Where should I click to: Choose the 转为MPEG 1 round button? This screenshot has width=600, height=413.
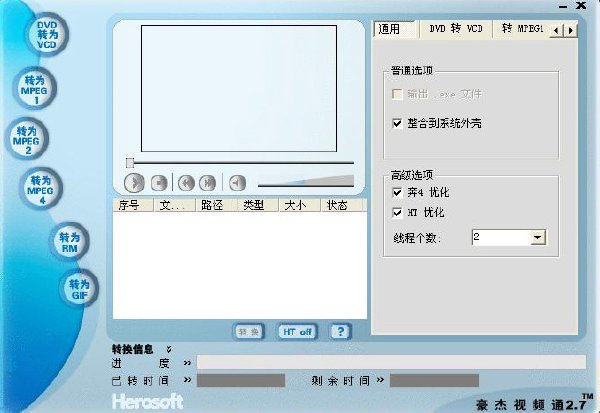point(34,89)
